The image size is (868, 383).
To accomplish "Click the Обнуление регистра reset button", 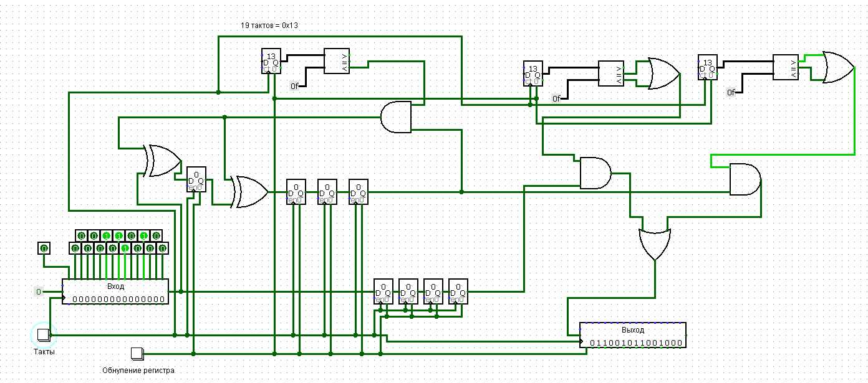I will click(137, 354).
